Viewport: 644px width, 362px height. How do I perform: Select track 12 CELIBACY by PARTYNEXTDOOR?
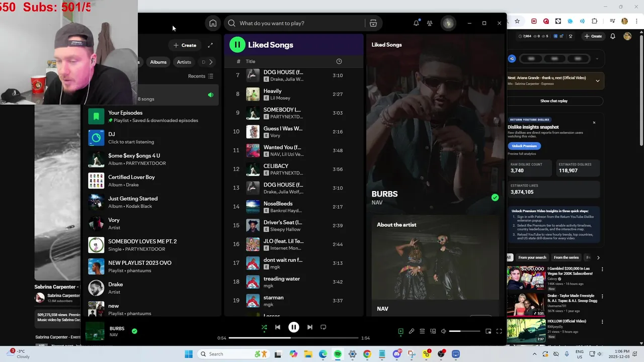click(x=293, y=169)
